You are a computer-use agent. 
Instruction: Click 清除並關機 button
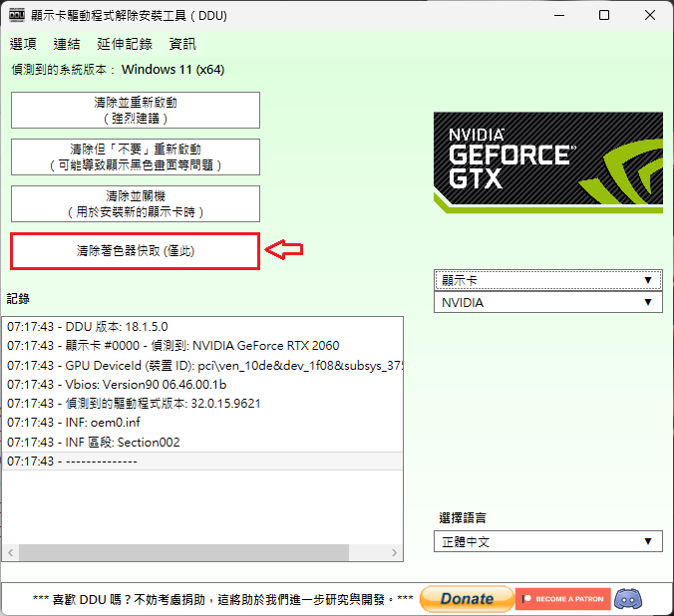tap(136, 203)
